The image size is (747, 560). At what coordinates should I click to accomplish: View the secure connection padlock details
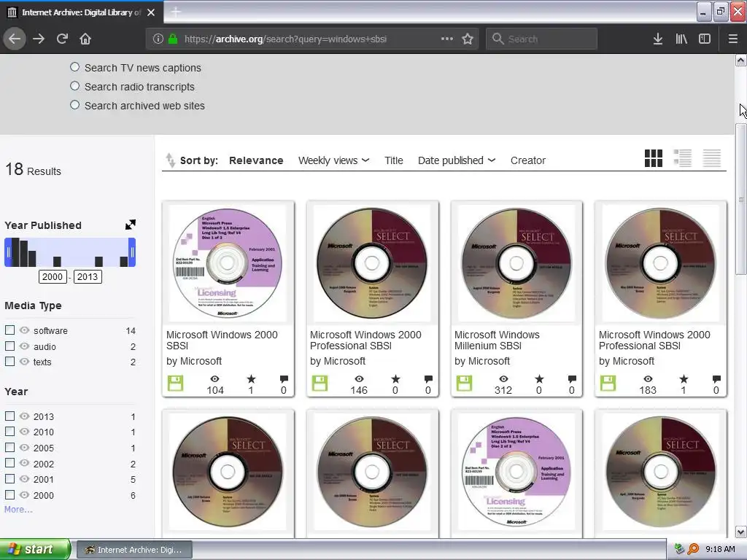click(173, 39)
